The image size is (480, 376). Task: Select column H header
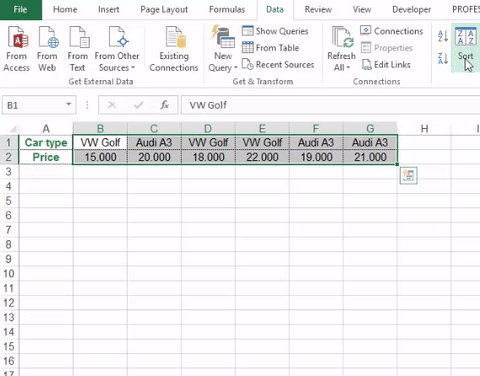tap(424, 128)
